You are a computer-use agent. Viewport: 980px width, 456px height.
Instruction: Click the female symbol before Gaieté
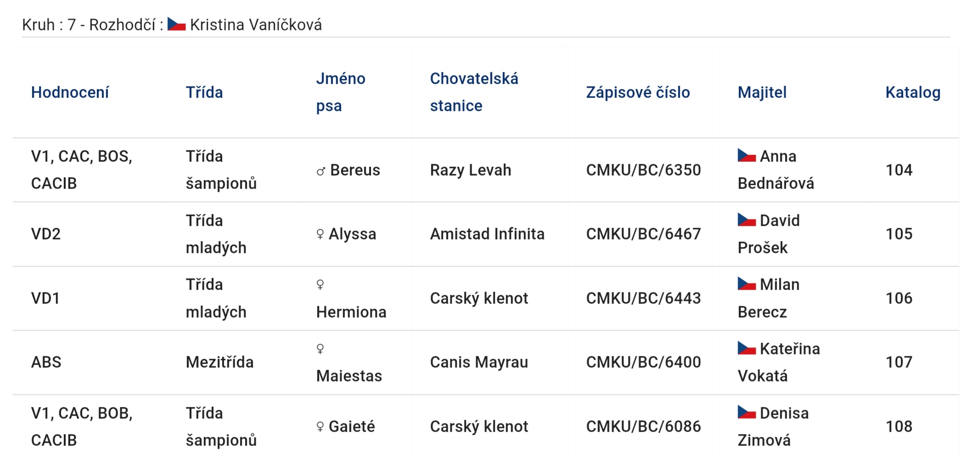coord(320,427)
